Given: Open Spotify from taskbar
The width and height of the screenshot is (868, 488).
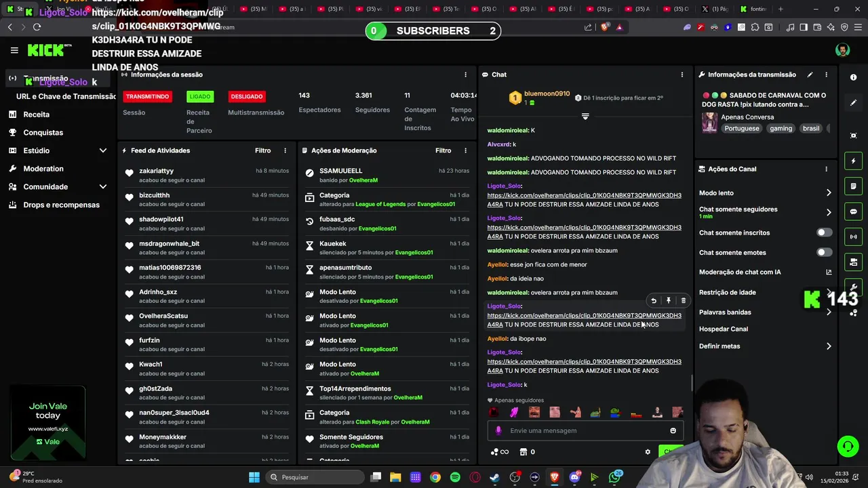Looking at the screenshot, I should click(455, 477).
